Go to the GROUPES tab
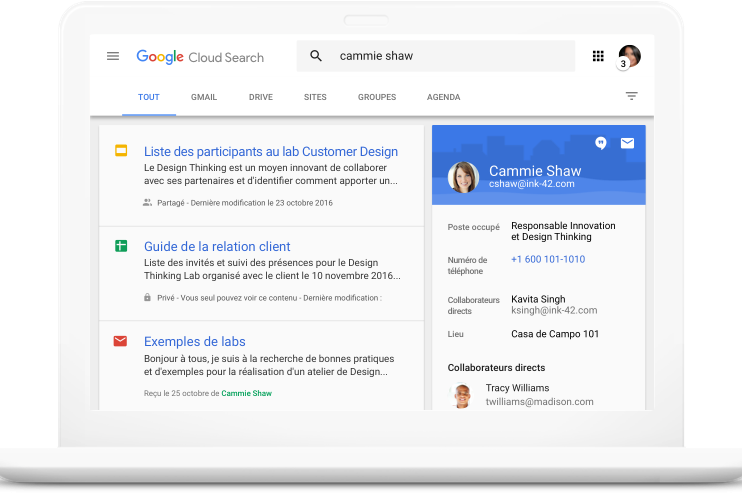This screenshot has width=742, height=495. click(x=377, y=97)
